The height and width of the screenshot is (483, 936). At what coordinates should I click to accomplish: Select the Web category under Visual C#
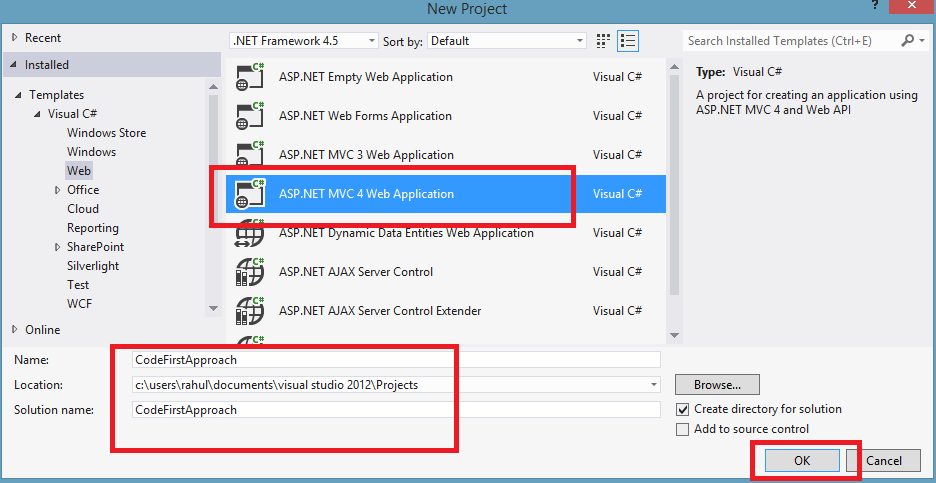pyautogui.click(x=79, y=171)
